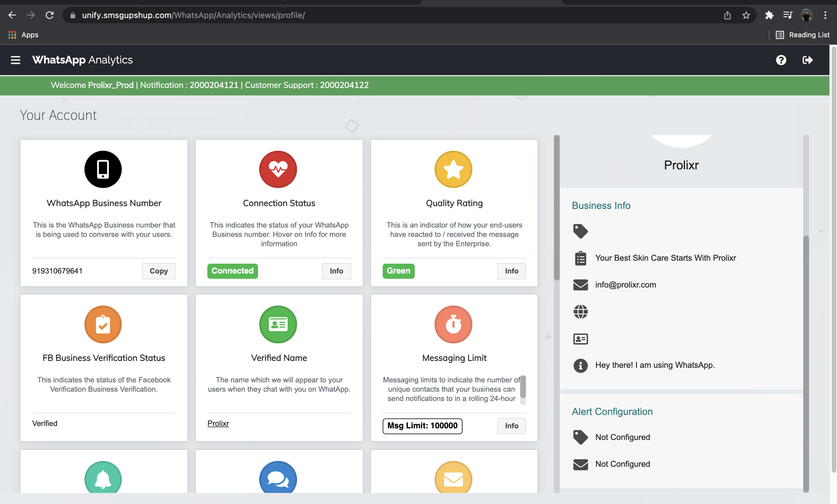
Task: Click the Green quality rating badge
Action: click(398, 271)
